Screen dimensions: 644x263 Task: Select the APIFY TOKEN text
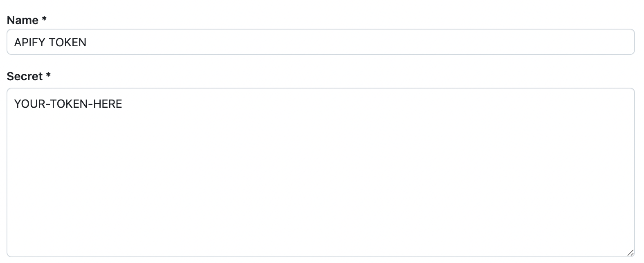coord(50,41)
